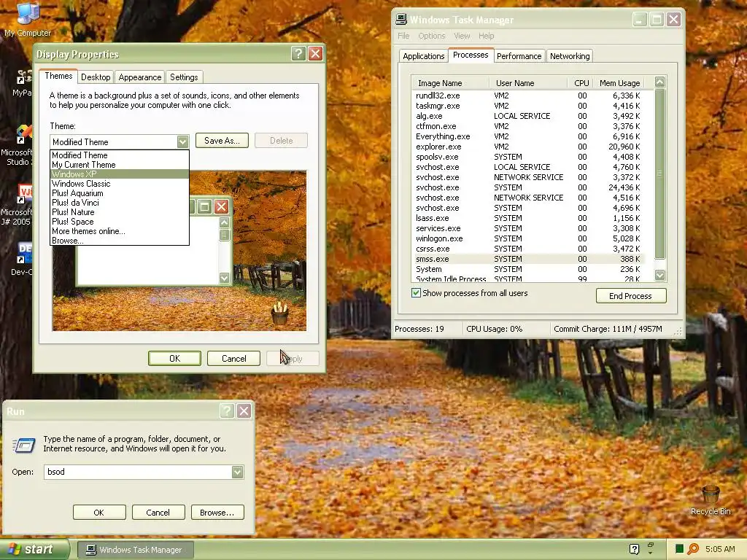Sort processes by CPU column header
Viewport: 747px width, 560px height.
tap(580, 83)
